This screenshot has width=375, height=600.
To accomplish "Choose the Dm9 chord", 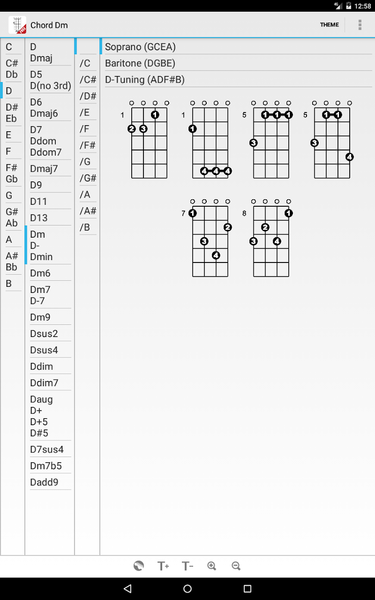I will (x=50, y=317).
